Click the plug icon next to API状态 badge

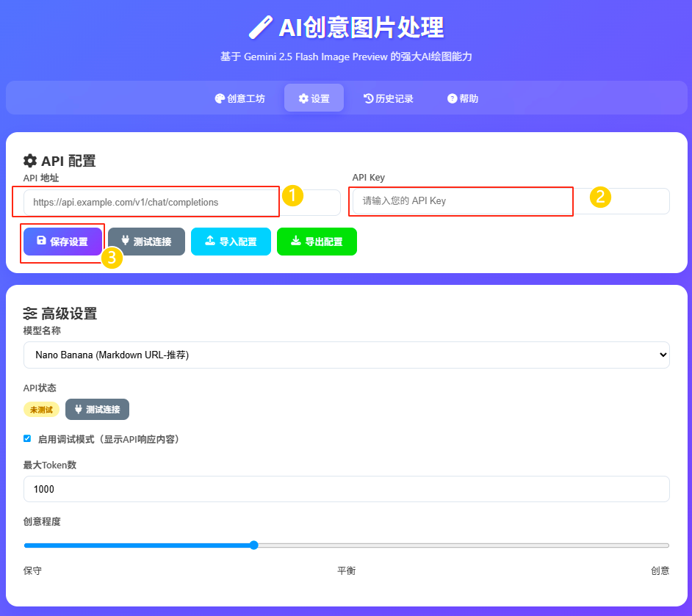pyautogui.click(x=79, y=409)
